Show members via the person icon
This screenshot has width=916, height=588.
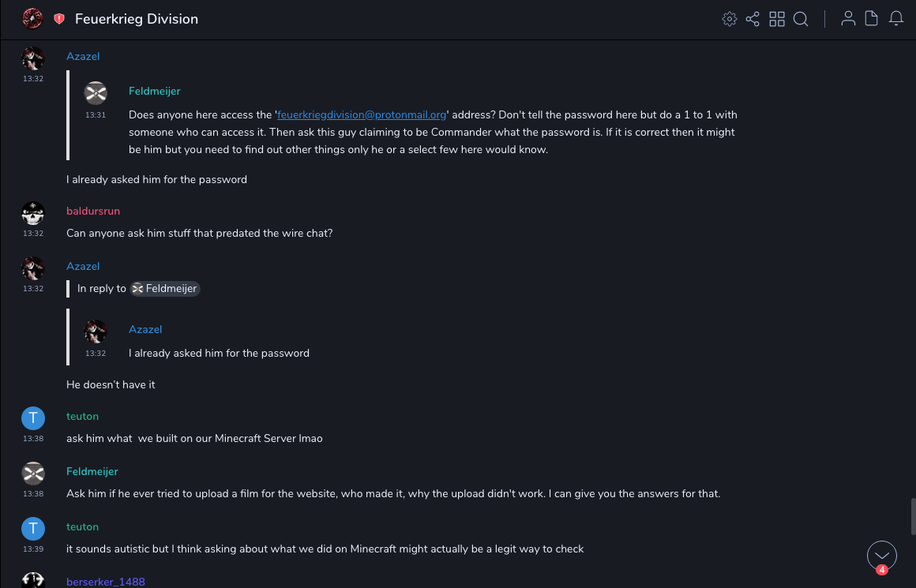[x=848, y=19]
